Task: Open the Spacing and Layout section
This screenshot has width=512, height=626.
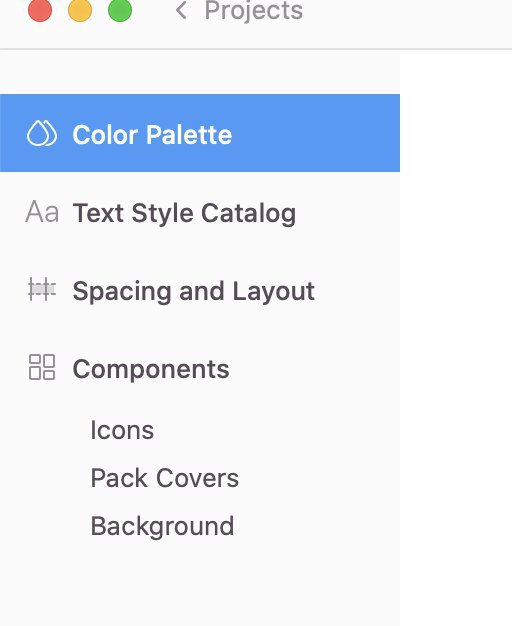Action: 193,291
